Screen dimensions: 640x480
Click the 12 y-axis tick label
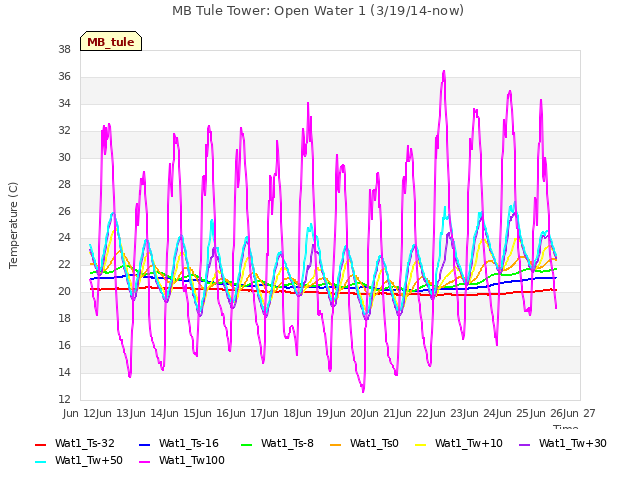coord(64,399)
